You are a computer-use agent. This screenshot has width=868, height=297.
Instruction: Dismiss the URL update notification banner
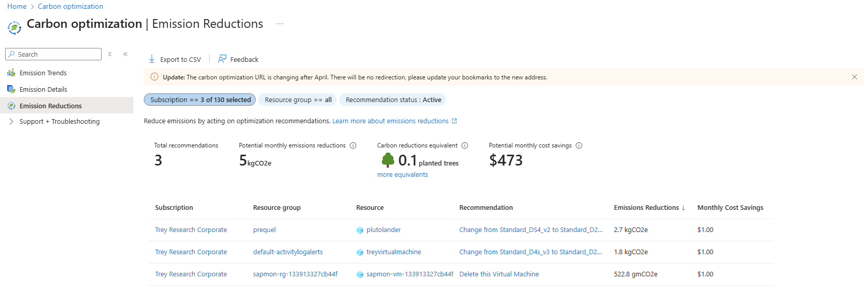coord(855,77)
